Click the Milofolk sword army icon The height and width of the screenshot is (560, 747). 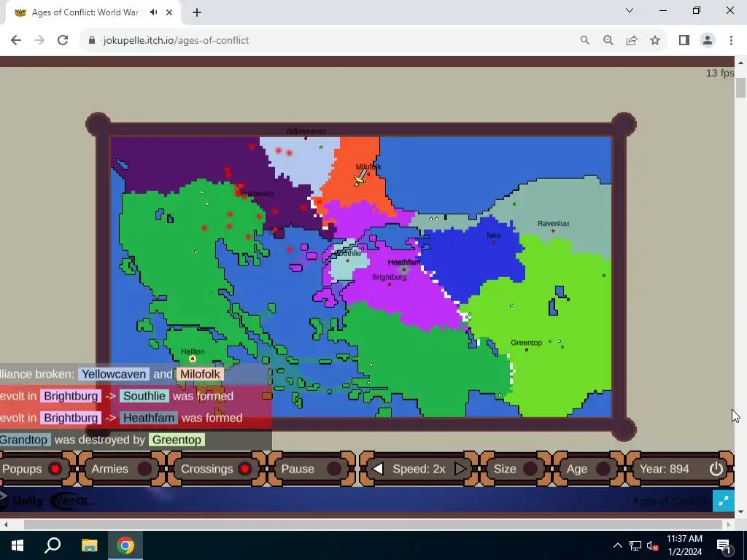pyautogui.click(x=360, y=178)
